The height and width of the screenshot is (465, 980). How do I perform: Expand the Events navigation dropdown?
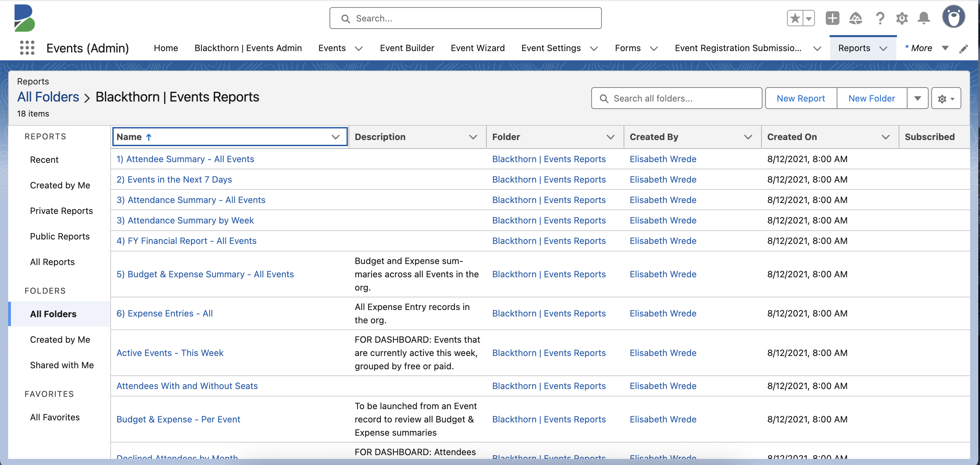[359, 48]
